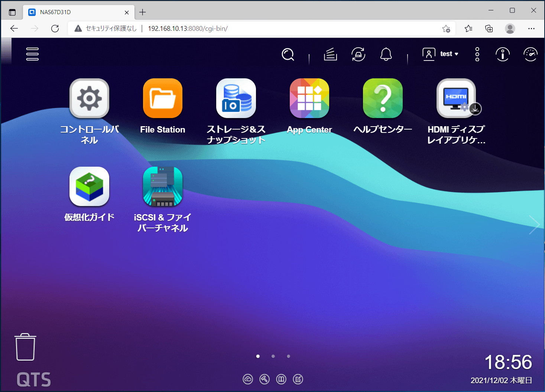The image size is (545, 392).
Task: Click the address bar URL
Action: coord(188,29)
